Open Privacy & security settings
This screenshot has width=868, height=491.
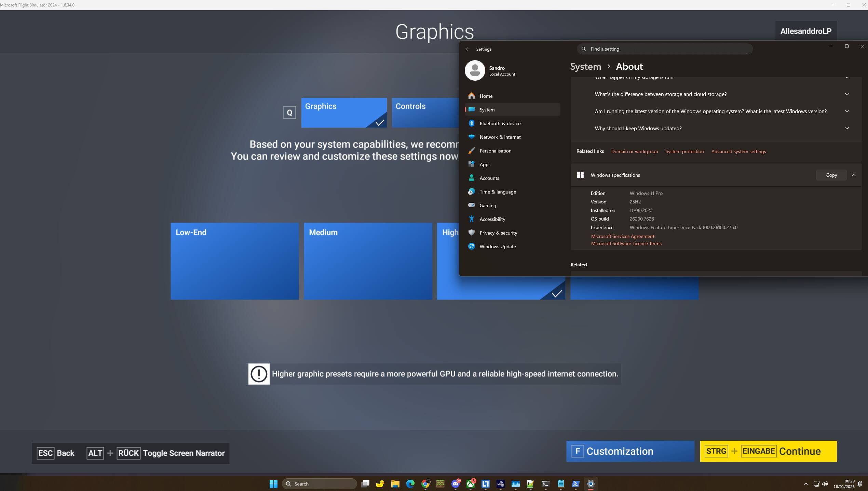498,233
